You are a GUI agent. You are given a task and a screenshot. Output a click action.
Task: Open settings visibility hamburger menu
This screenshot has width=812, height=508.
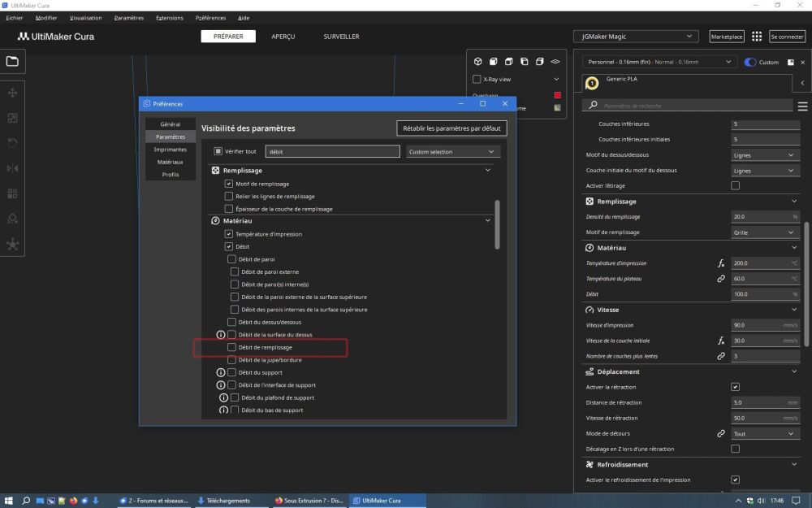[x=803, y=106]
